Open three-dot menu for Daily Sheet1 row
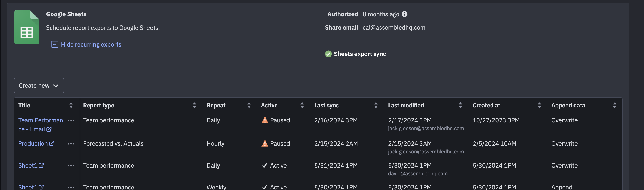This screenshot has height=190, width=644. coord(71,166)
